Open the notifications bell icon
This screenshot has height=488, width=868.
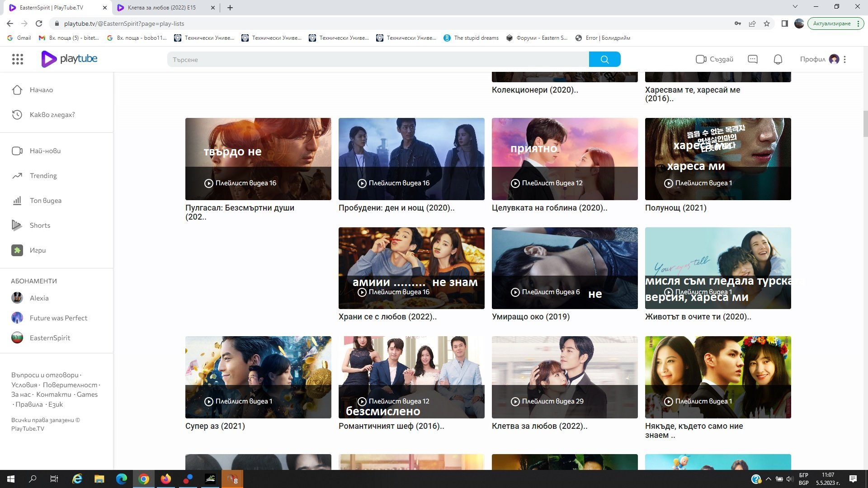778,59
